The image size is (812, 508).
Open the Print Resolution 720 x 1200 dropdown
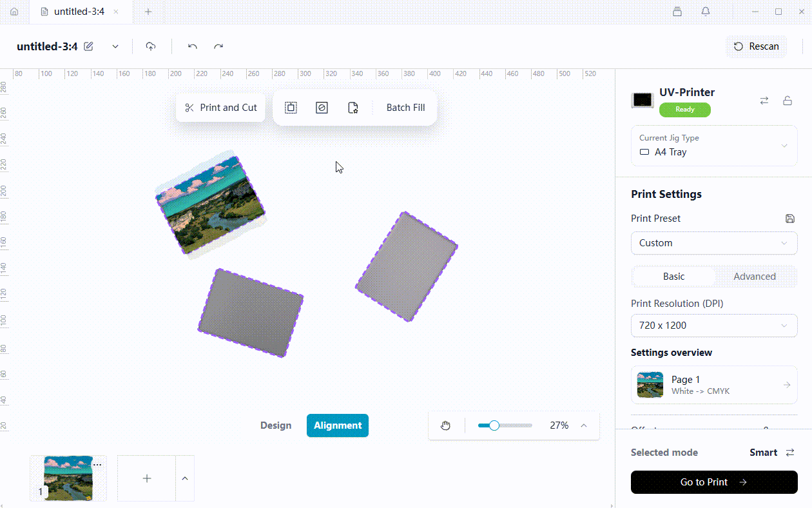pos(714,326)
